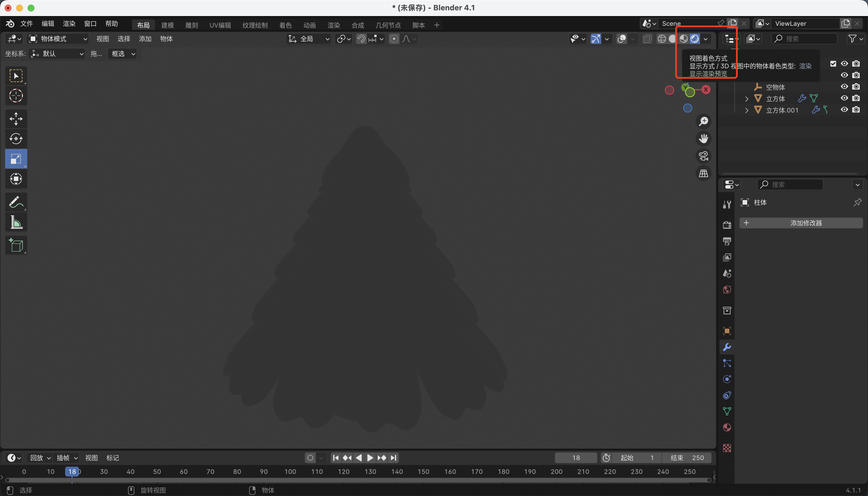
Task: Select the Move tool in left toolbar
Action: pos(16,119)
